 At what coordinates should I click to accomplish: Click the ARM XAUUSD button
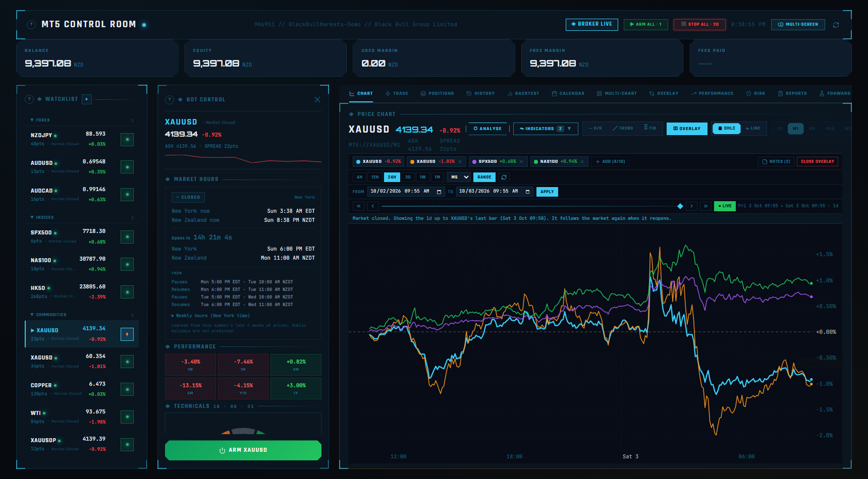243,450
